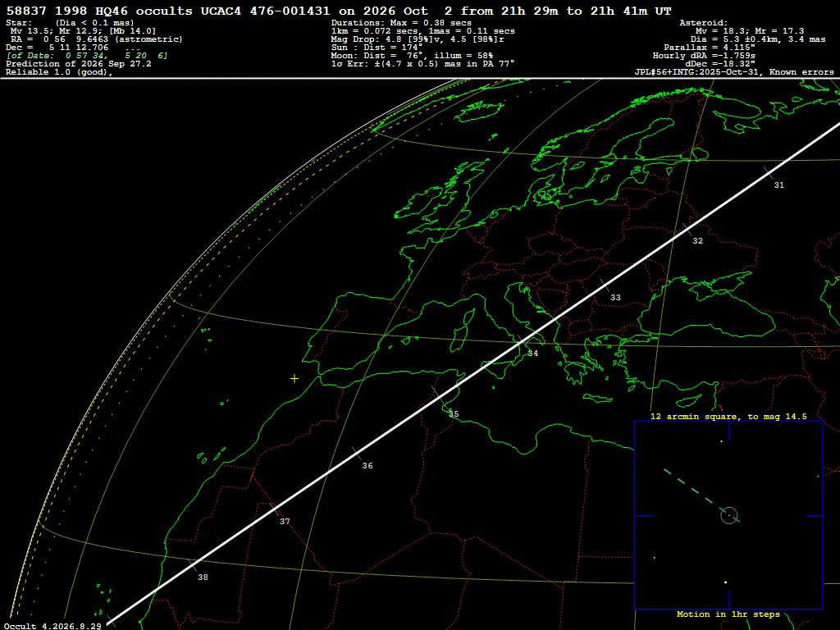840x630 pixels.
Task: Select path time marker labeled 35
Action: coord(454,413)
